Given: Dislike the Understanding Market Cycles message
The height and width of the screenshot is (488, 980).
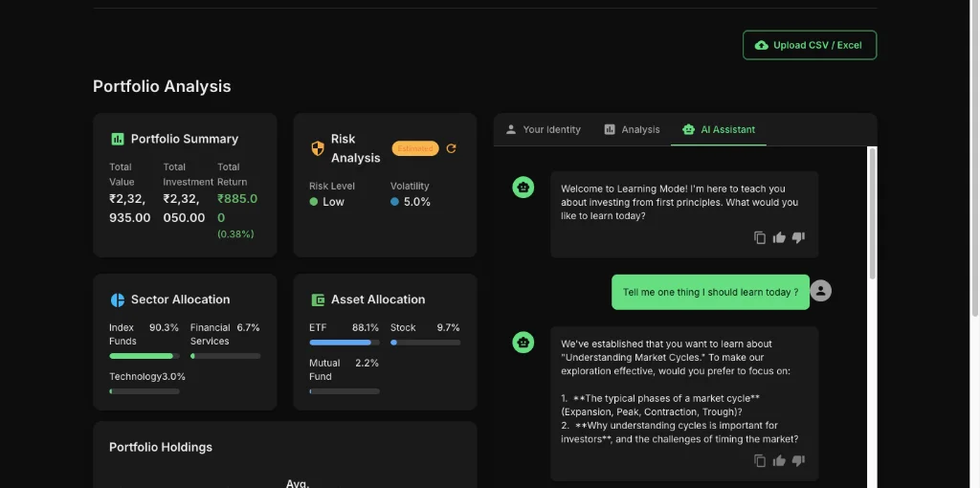Looking at the screenshot, I should (x=798, y=460).
